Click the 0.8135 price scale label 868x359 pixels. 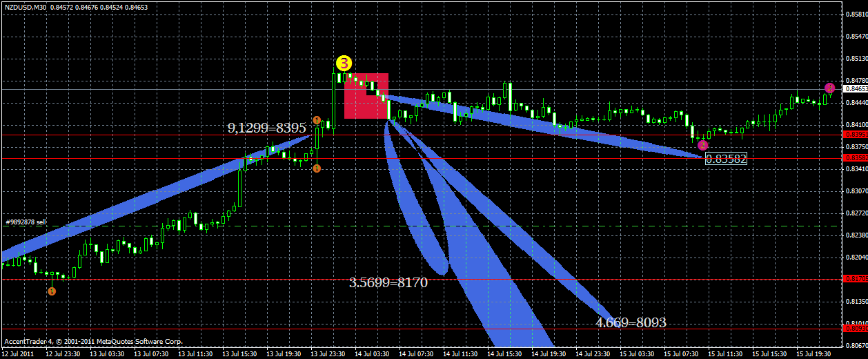(856, 302)
